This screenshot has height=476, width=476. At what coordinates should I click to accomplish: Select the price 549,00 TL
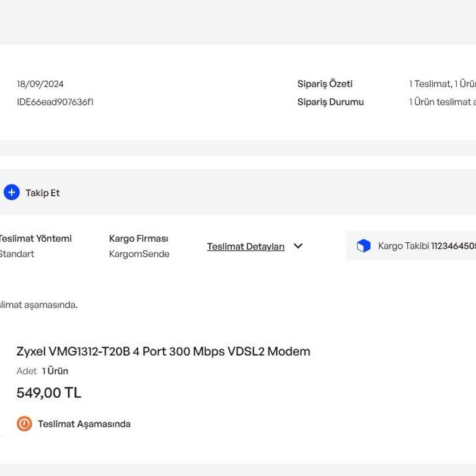coord(49,393)
